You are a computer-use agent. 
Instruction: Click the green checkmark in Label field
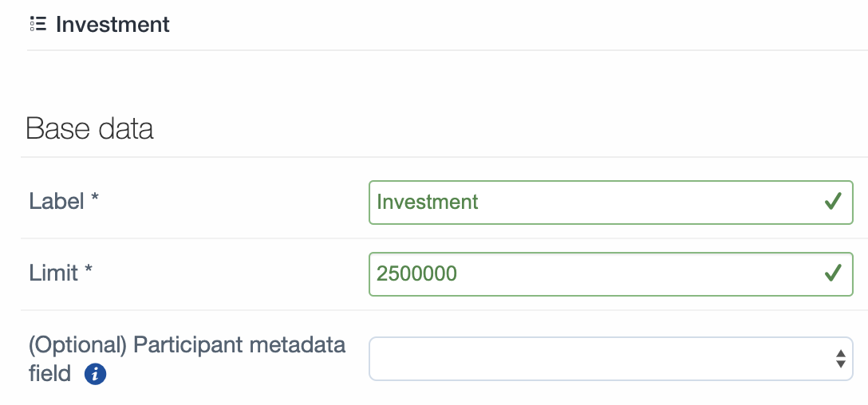click(x=833, y=202)
